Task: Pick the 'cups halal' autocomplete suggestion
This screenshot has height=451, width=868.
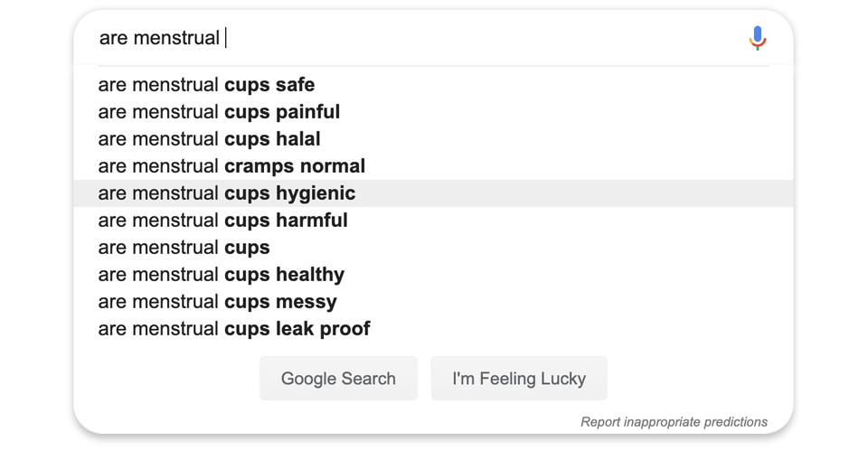Action: point(433,139)
